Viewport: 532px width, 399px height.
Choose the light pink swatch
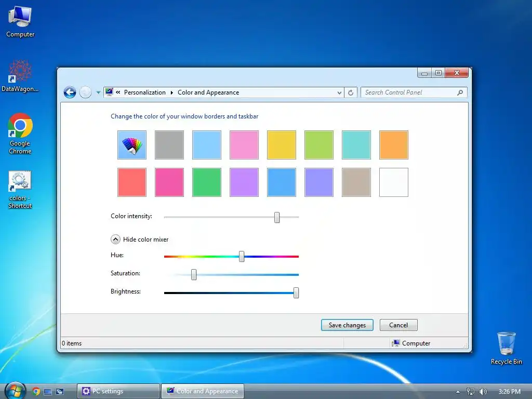tap(244, 145)
